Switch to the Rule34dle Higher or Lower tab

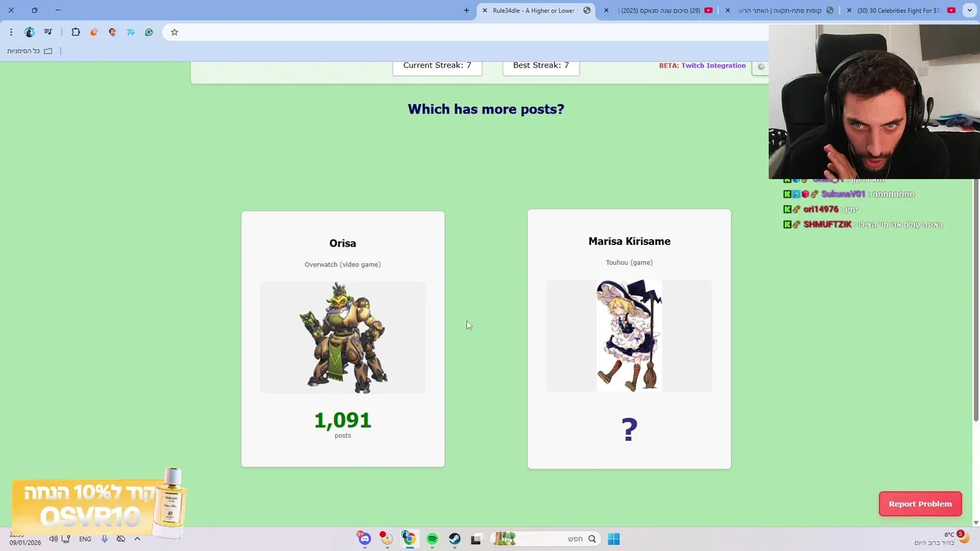[536, 10]
